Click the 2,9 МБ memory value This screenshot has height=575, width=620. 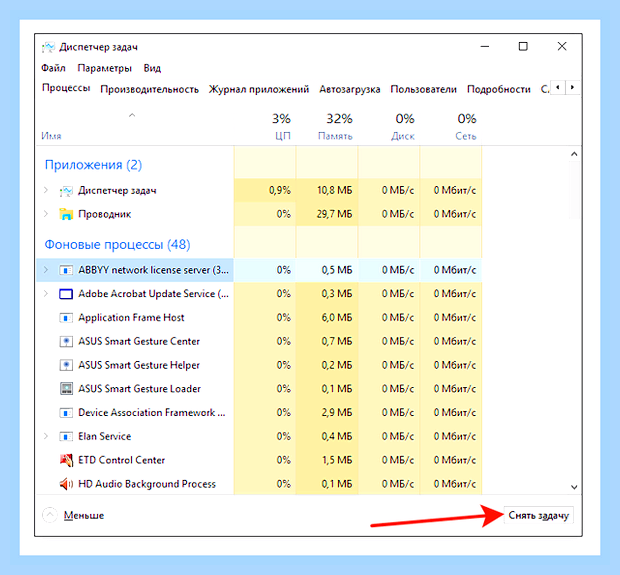(336, 412)
